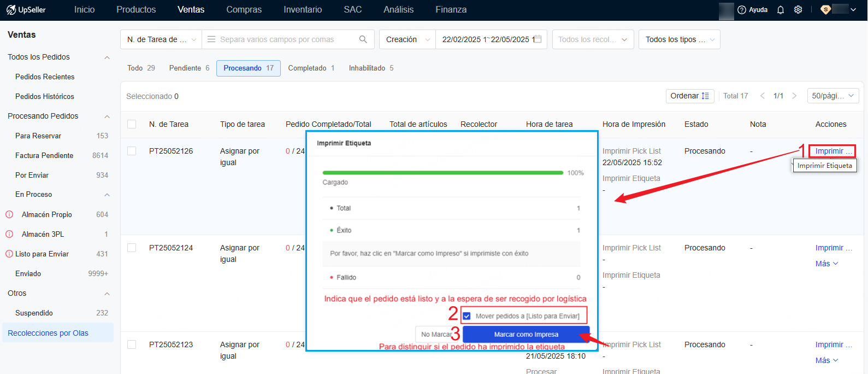Open Pedidos Históricos in sidebar
This screenshot has height=374, width=868.
tap(45, 96)
